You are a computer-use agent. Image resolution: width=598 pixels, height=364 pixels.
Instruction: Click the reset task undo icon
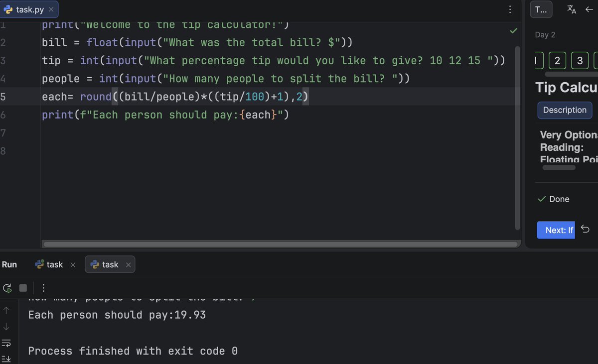[x=586, y=229]
